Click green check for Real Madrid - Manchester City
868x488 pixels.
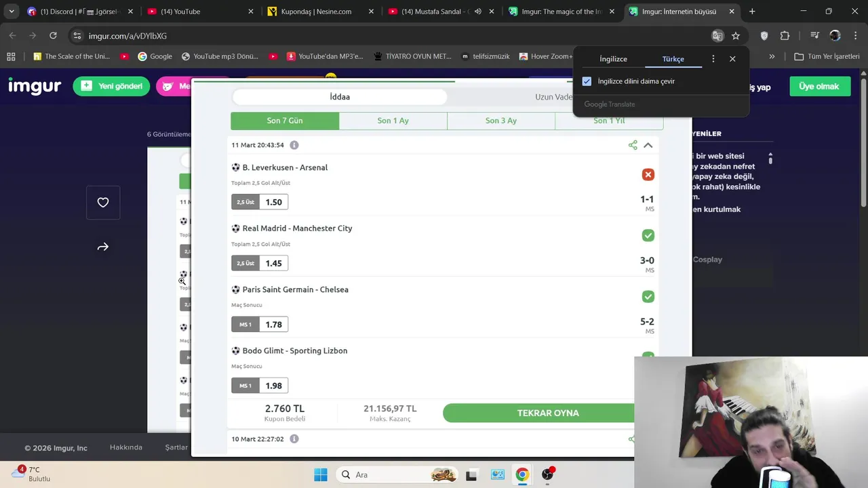click(648, 235)
